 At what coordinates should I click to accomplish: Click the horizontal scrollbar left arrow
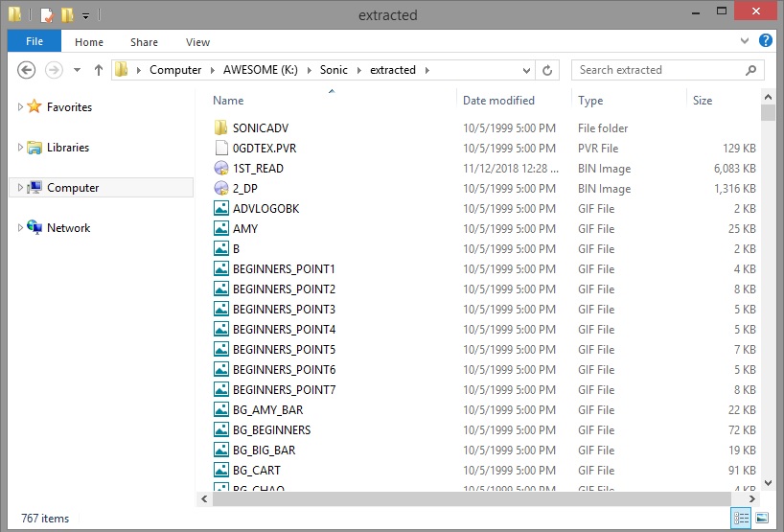[204, 498]
